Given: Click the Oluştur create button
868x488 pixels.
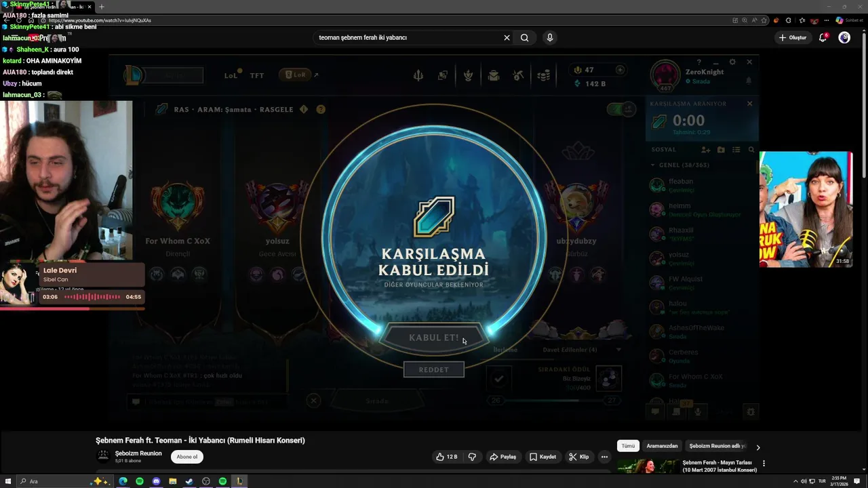Looking at the screenshot, I should coord(793,38).
